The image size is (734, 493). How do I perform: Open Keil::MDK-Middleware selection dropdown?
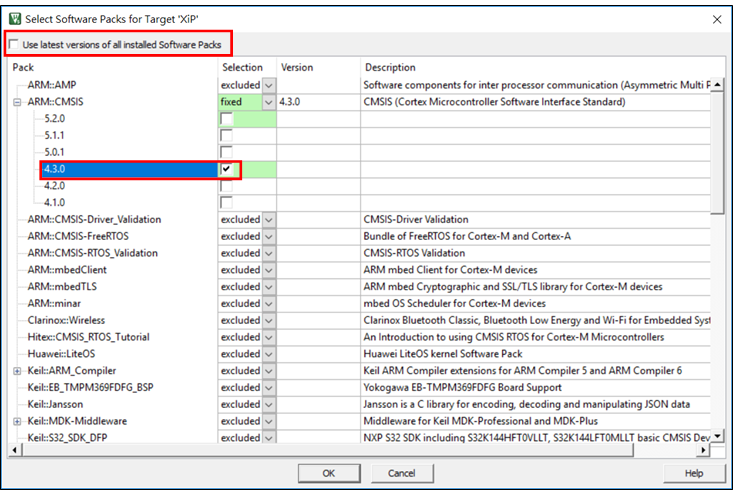tap(269, 421)
